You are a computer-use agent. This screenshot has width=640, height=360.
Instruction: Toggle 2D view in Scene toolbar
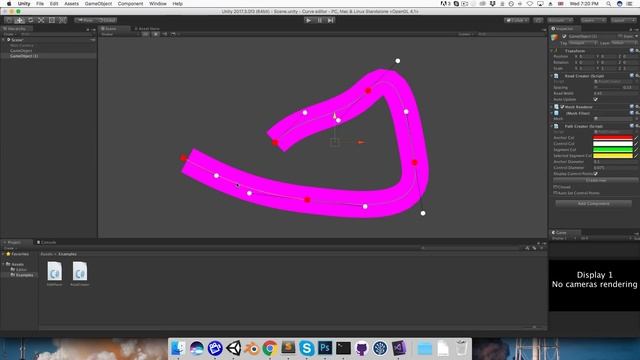[145, 34]
